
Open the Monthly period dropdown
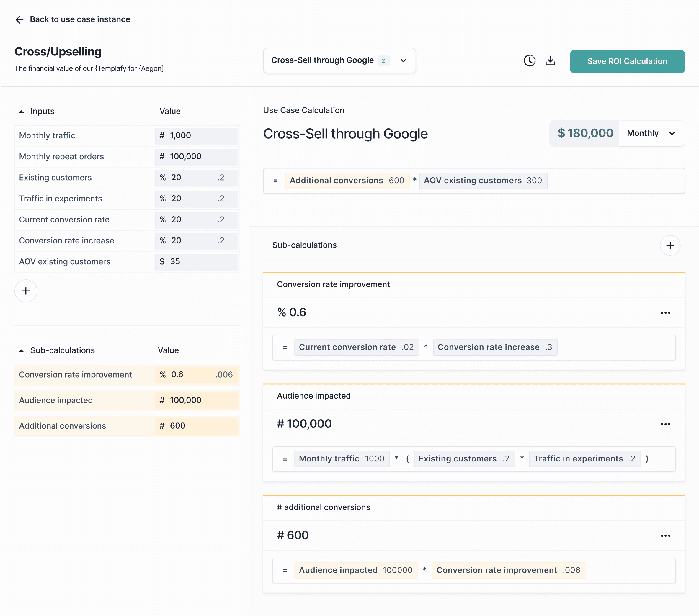pyautogui.click(x=651, y=133)
